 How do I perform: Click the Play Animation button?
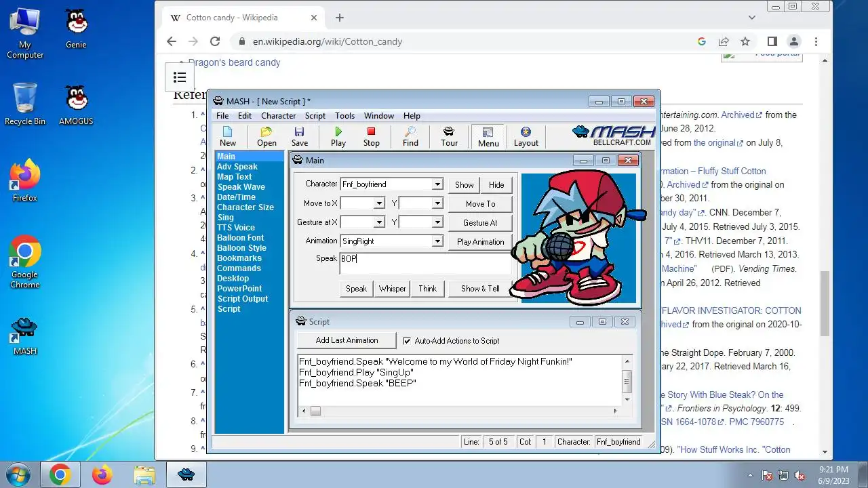tap(480, 242)
